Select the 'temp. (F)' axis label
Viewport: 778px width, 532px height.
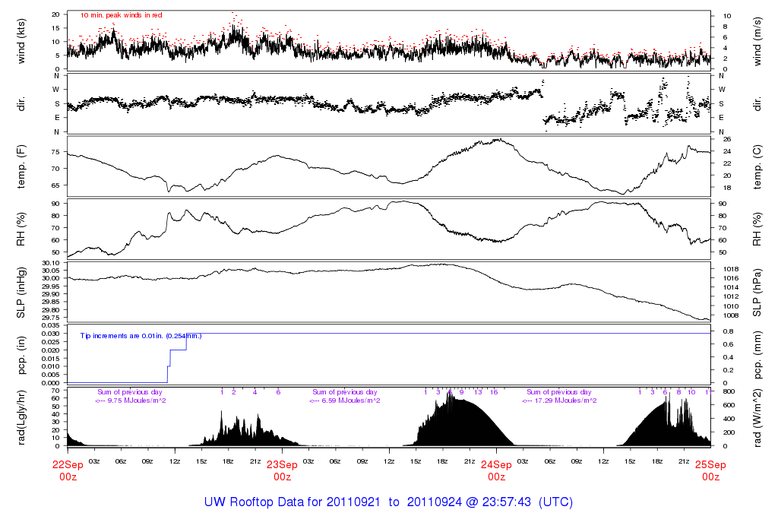(x=21, y=166)
